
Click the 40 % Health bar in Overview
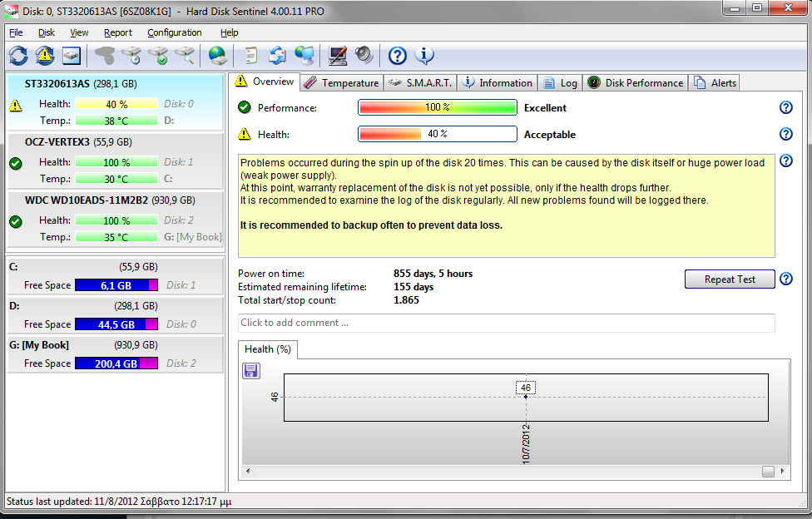[x=437, y=134]
